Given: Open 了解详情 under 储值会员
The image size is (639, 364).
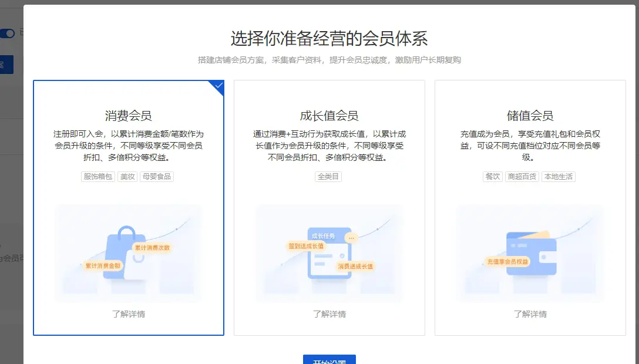Looking at the screenshot, I should pyautogui.click(x=530, y=314).
